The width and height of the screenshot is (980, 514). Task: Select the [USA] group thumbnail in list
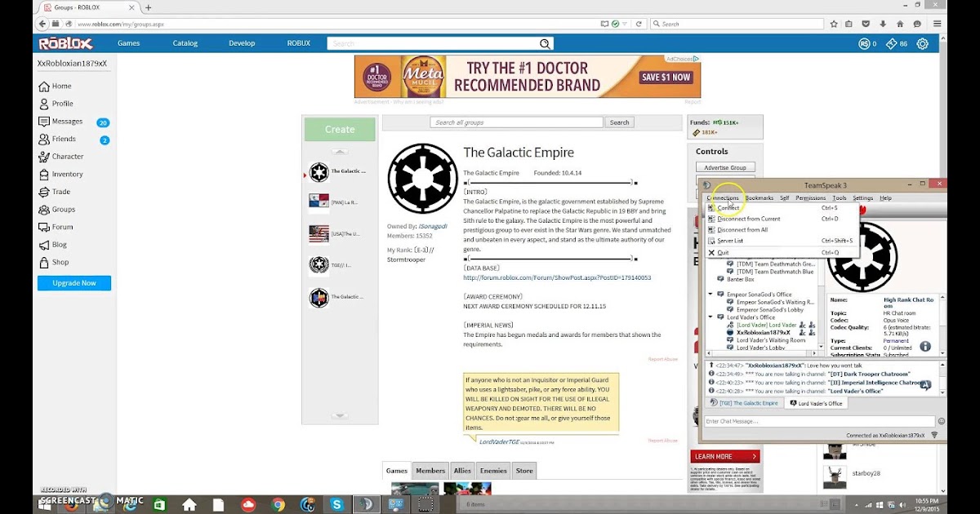pos(318,234)
